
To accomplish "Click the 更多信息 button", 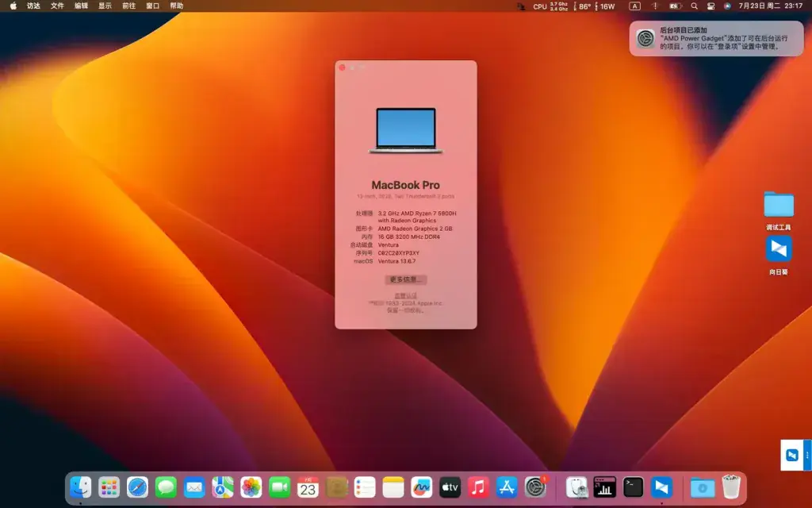I will click(406, 279).
